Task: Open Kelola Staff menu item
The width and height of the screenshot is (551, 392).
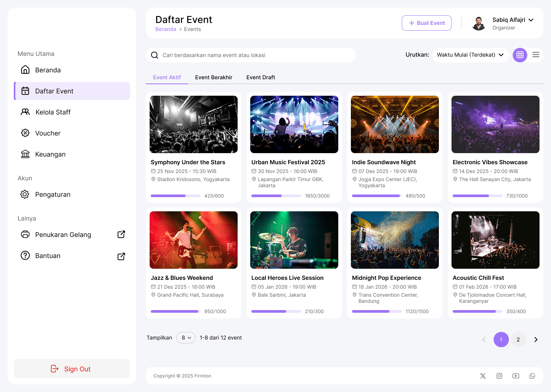Action: tap(72, 112)
